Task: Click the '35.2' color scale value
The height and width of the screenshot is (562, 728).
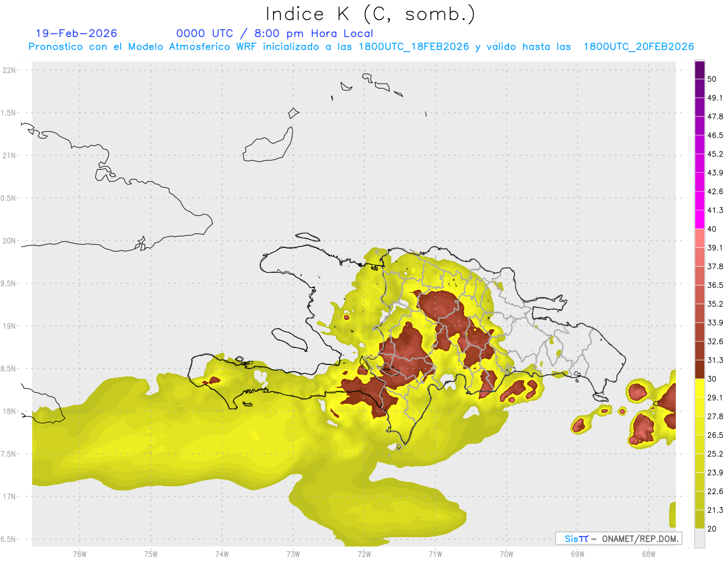Action: pos(715,304)
